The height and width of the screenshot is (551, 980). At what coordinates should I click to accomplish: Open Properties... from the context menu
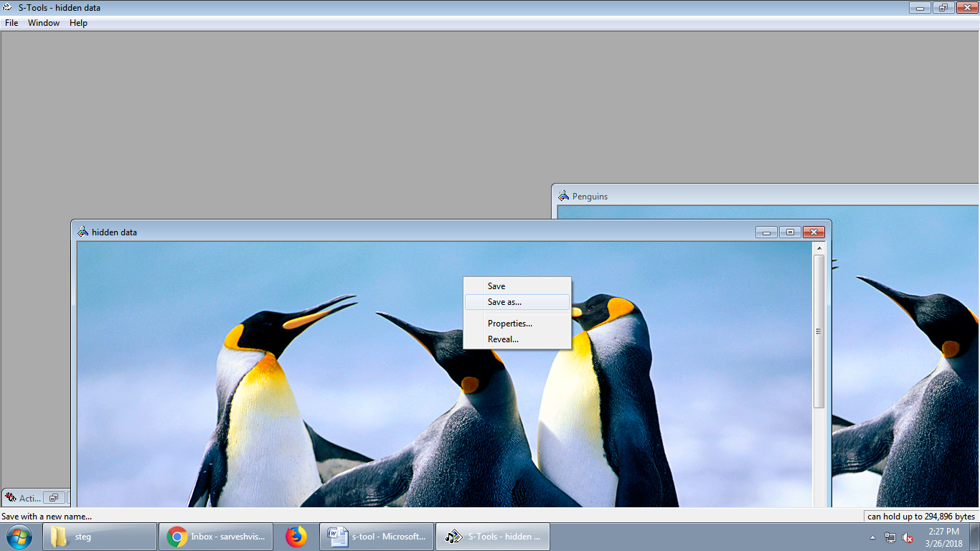[509, 324]
